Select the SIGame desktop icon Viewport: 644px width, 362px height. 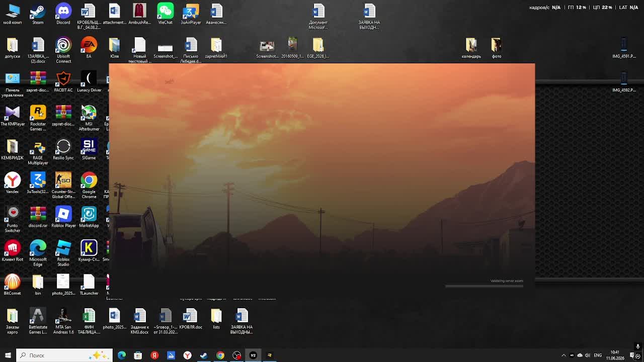point(89,149)
